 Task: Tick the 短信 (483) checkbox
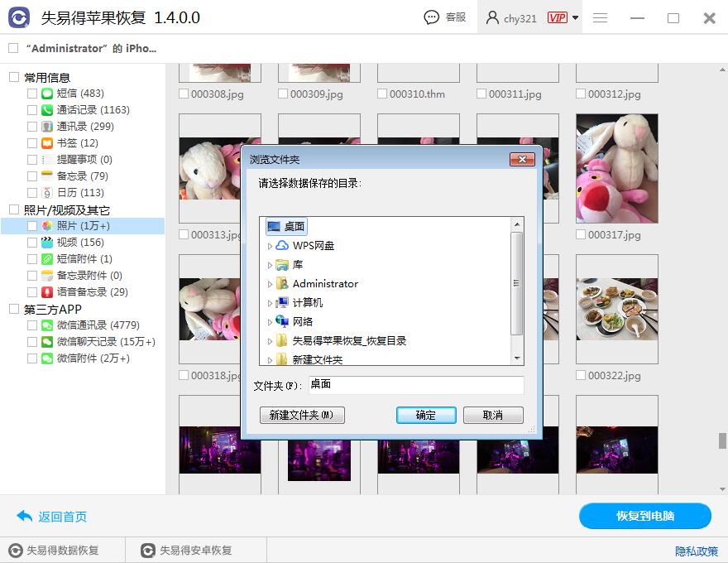pyautogui.click(x=32, y=94)
